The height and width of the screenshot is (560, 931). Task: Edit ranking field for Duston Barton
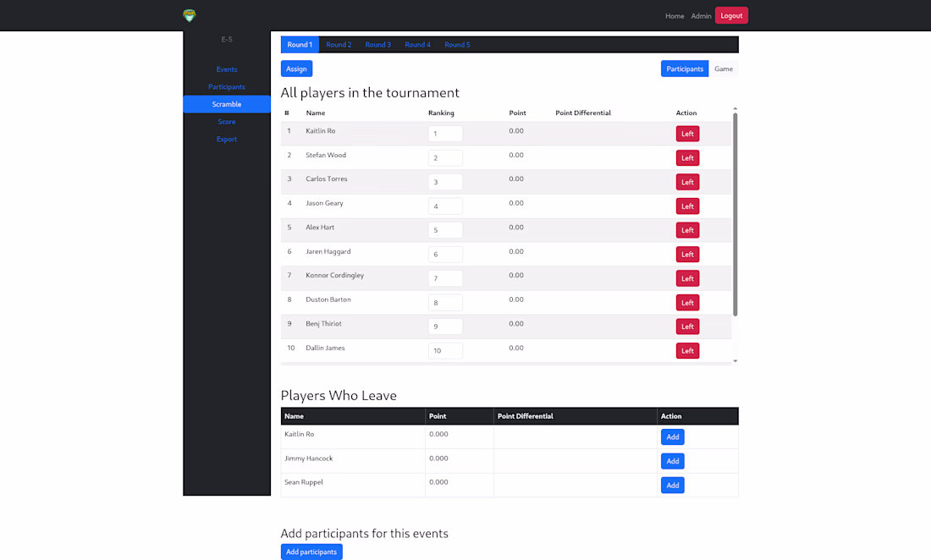tap(445, 303)
